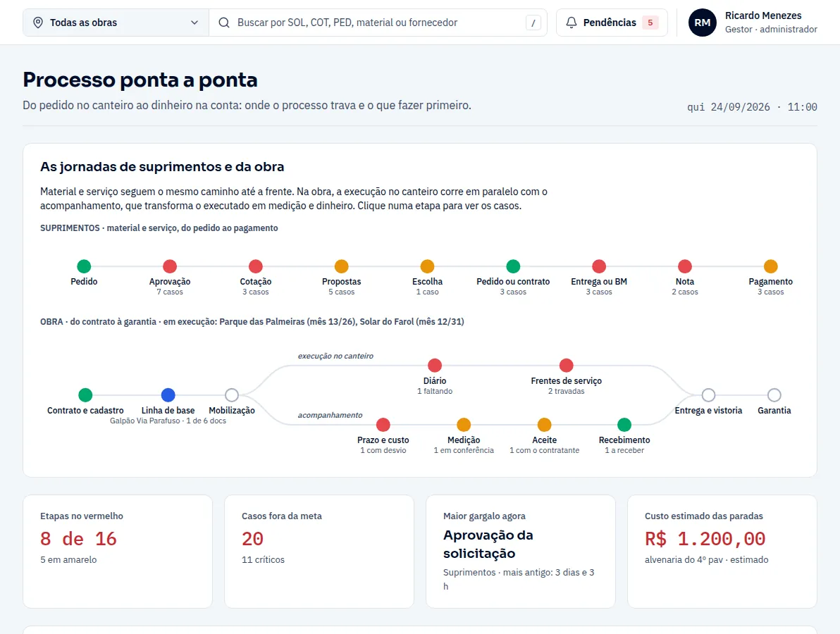The height and width of the screenshot is (634, 840).
Task: Click the "11 críticos" text
Action: (263, 559)
